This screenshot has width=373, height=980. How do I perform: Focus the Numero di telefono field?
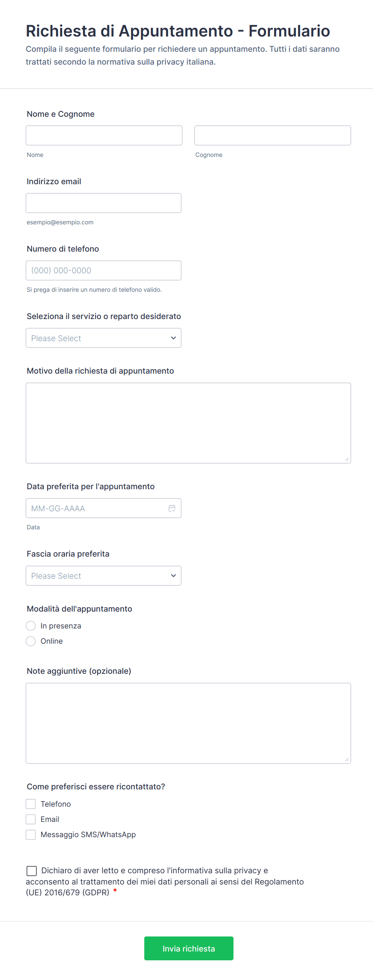[103, 270]
